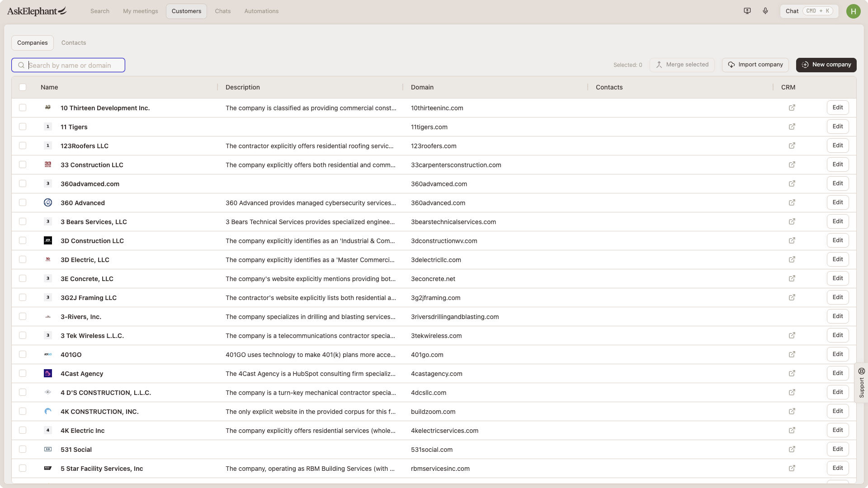Open the screen share monitor icon
Image resolution: width=868 pixels, height=488 pixels.
[747, 11]
